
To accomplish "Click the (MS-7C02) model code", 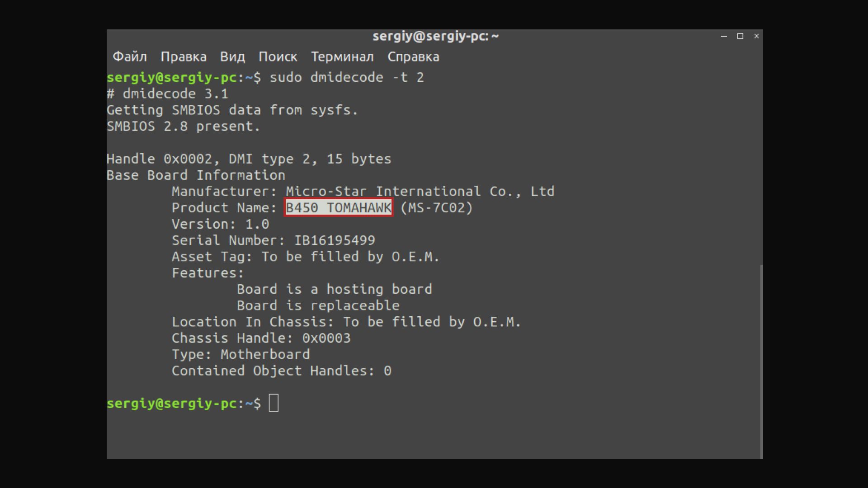I will point(436,208).
